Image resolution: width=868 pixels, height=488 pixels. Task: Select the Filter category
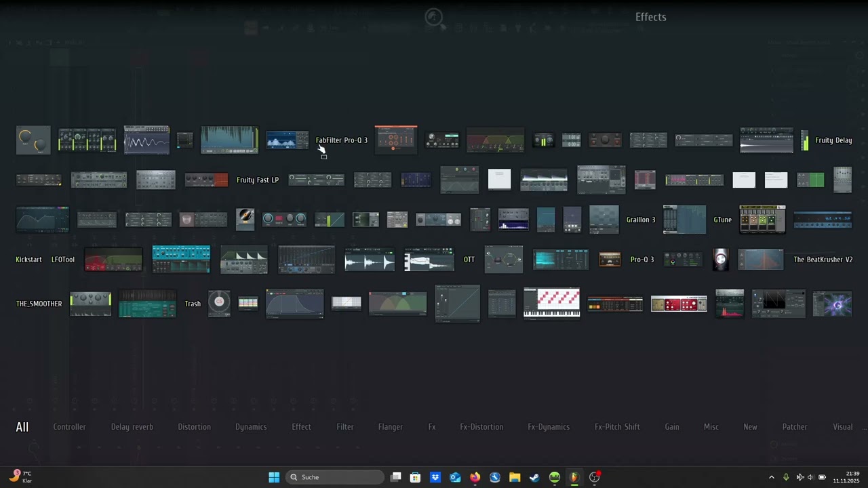tap(345, 427)
